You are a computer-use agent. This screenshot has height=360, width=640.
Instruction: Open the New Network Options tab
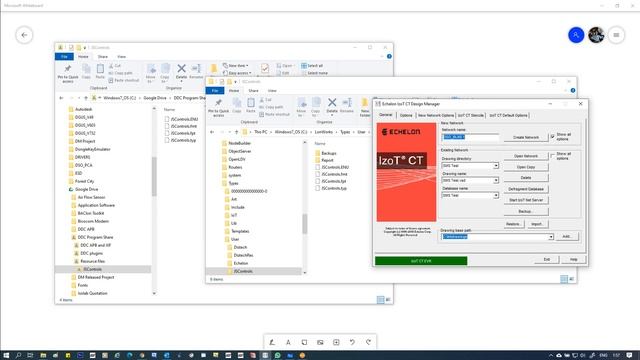tap(436, 116)
